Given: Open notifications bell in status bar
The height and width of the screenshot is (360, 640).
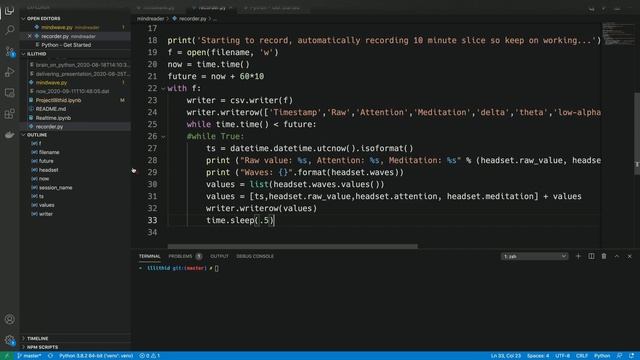Looking at the screenshot, I should [632, 356].
